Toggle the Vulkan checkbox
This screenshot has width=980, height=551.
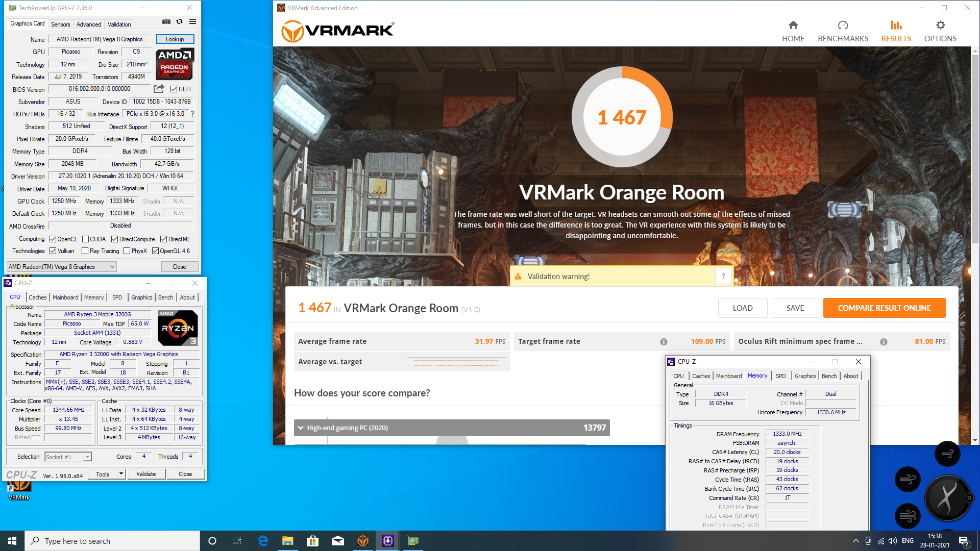click(x=53, y=251)
